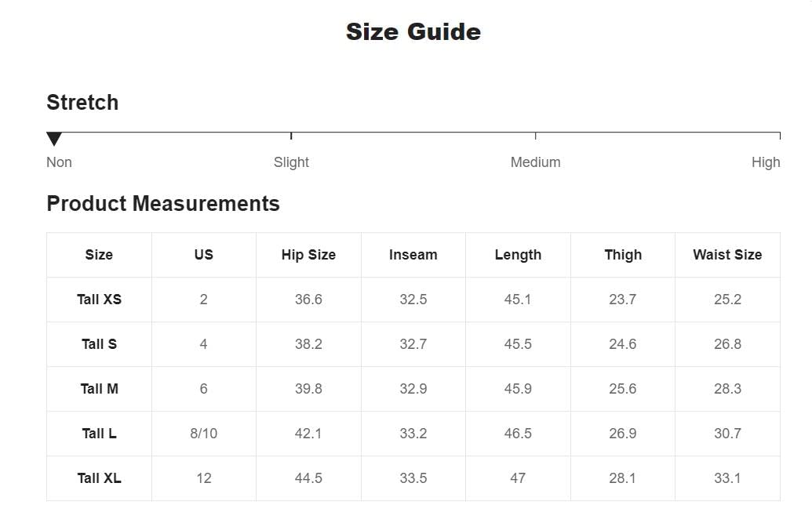Click the 8/10 US size cell
Image resolution: width=812 pixels, height=512 pixels.
(203, 434)
